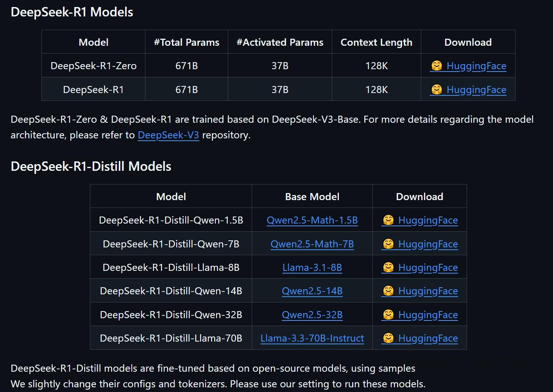Click the 37B cell in the DeepSeek-R1-Zero row
Image resolution: width=553 pixels, height=392 pixels.
tap(280, 66)
